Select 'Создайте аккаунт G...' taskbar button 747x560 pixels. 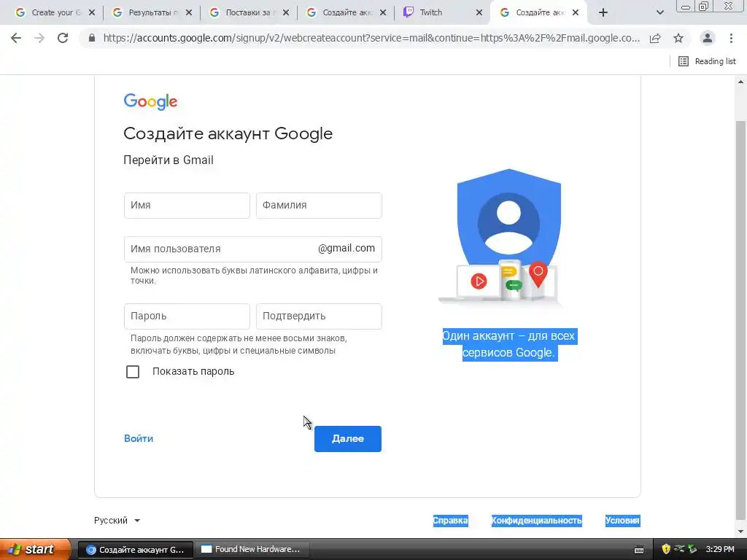pos(136,549)
